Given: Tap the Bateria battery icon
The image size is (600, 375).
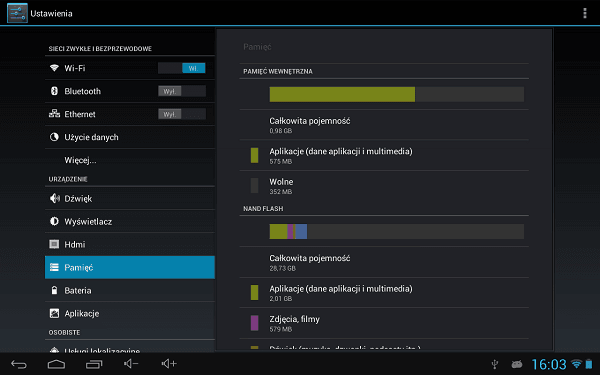Looking at the screenshot, I should point(54,290).
